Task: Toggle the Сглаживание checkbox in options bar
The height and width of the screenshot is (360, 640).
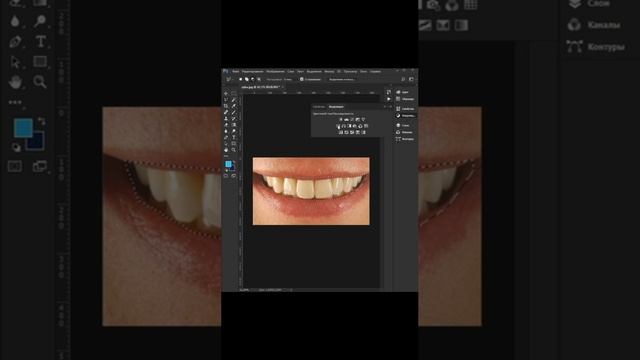Action: coord(302,79)
